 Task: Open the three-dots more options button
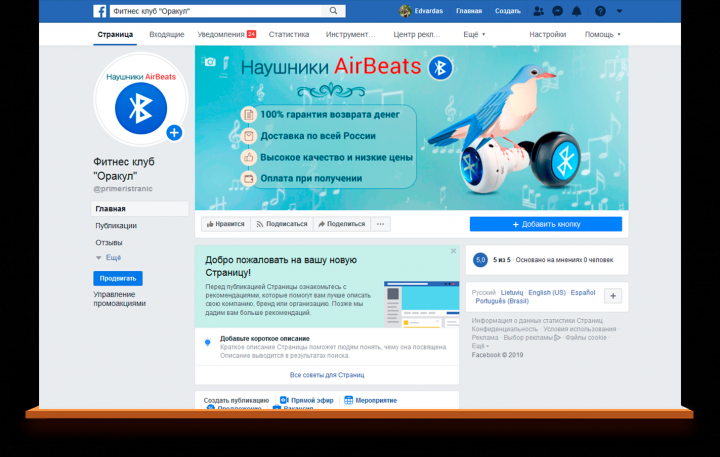380,224
